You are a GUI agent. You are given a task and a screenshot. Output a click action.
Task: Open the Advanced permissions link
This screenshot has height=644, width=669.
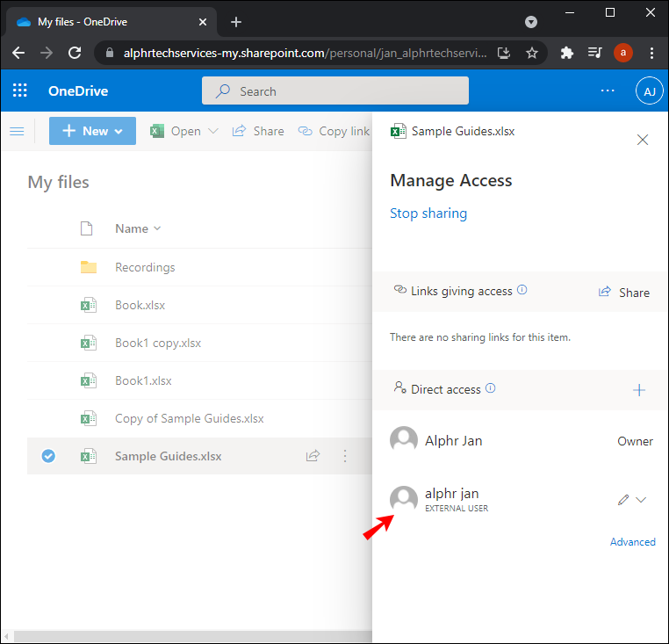632,542
